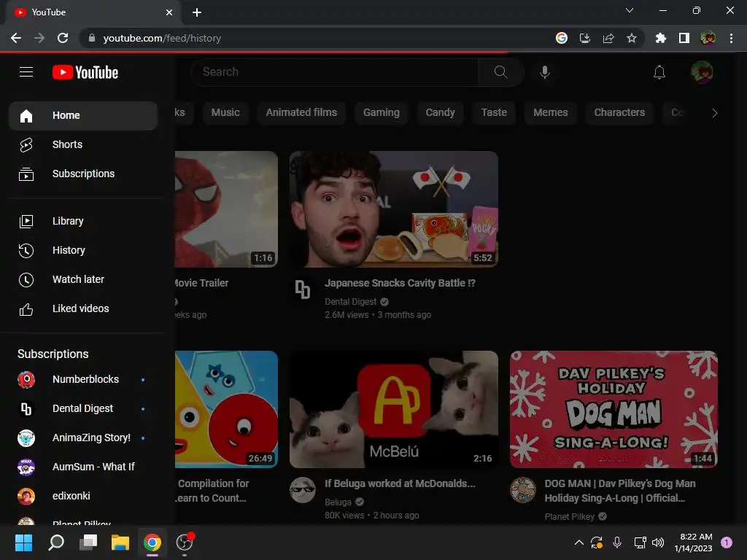Open History in the sidebar
The width and height of the screenshot is (747, 560).
pyautogui.click(x=83, y=251)
